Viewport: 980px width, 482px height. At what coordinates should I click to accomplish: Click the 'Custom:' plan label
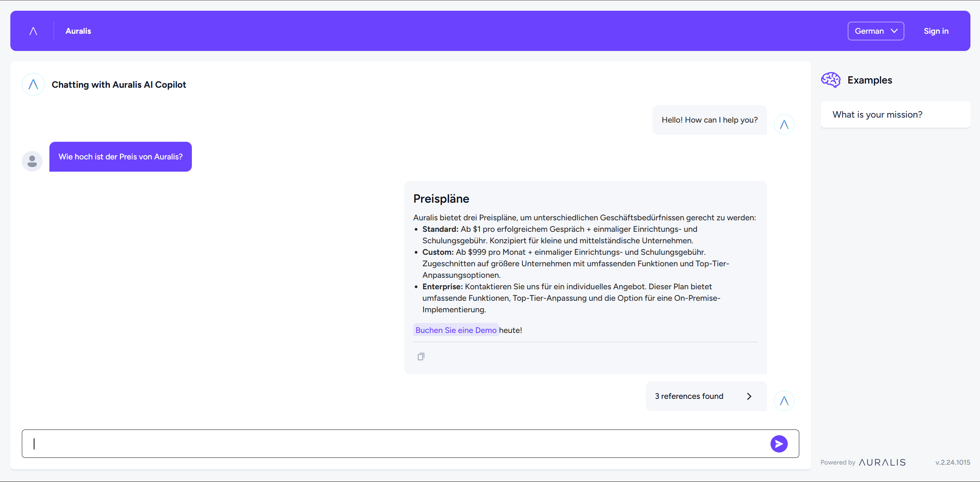pyautogui.click(x=438, y=252)
